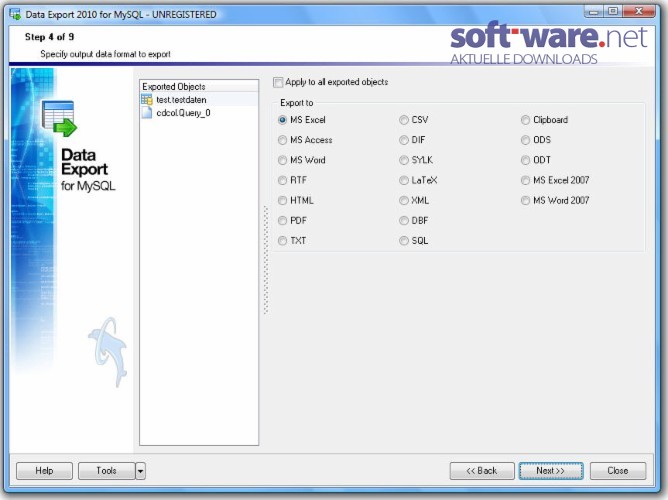668x500 pixels.
Task: Go back with the << Back button
Action: click(482, 471)
